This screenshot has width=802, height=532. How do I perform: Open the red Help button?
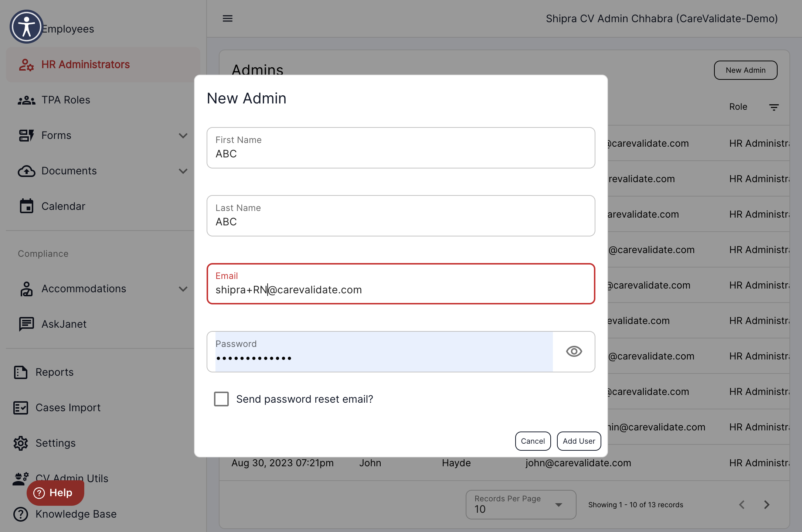tap(55, 493)
